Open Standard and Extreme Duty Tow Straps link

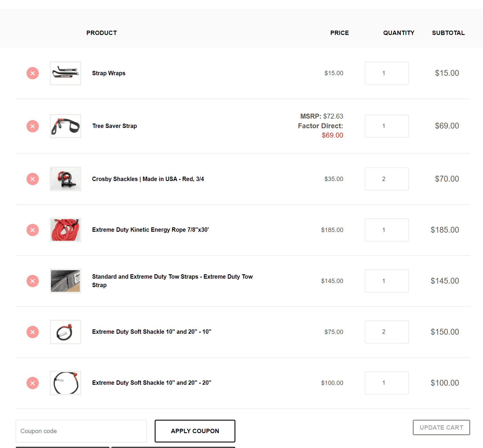172,281
